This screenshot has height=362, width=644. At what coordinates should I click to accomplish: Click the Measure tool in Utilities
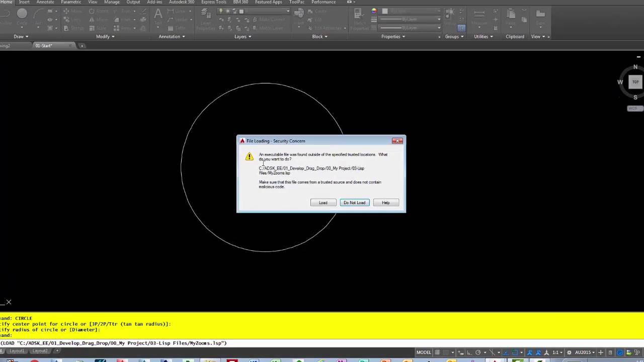coord(479,18)
